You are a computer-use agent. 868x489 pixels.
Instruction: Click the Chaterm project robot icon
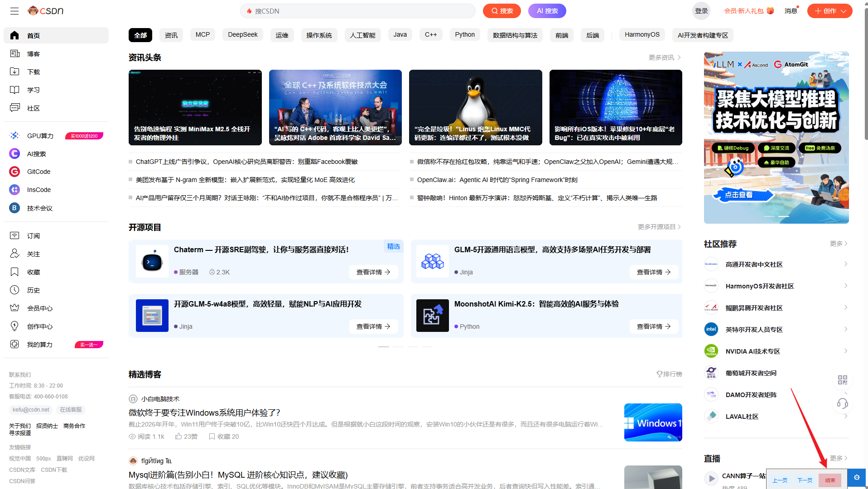(152, 261)
